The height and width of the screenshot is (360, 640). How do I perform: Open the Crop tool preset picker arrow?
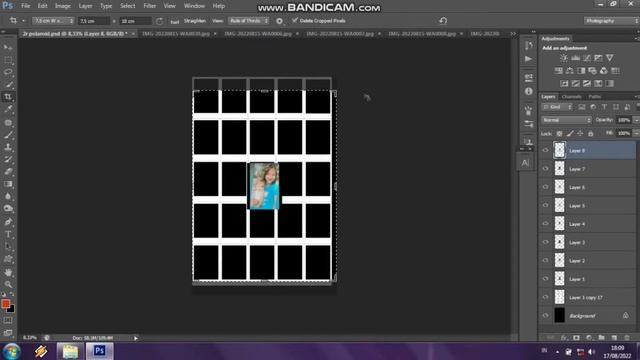tap(23, 20)
